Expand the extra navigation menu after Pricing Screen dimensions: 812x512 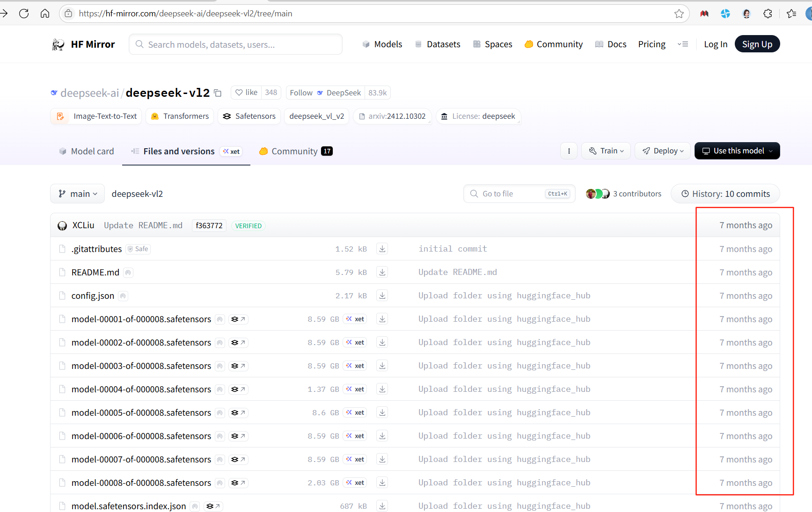pyautogui.click(x=683, y=44)
